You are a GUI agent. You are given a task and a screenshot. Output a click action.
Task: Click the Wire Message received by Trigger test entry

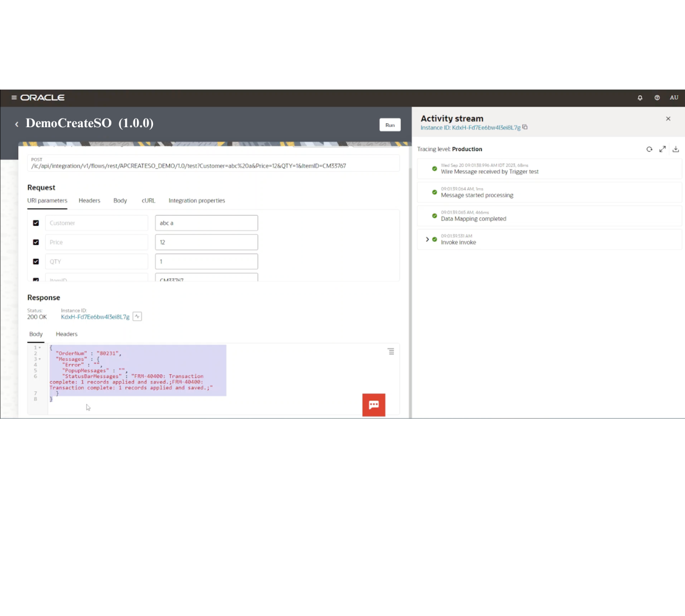click(x=549, y=169)
